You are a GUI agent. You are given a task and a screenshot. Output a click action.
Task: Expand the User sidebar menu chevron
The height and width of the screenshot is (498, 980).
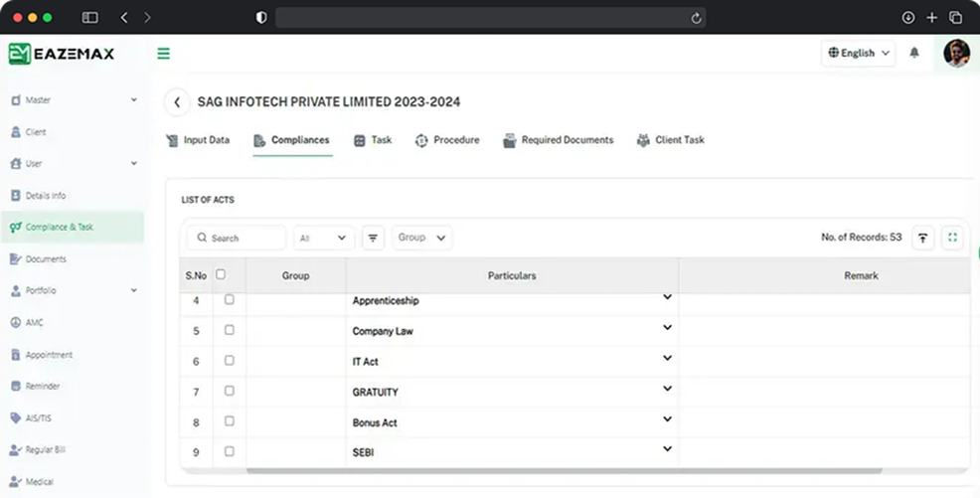click(x=134, y=164)
